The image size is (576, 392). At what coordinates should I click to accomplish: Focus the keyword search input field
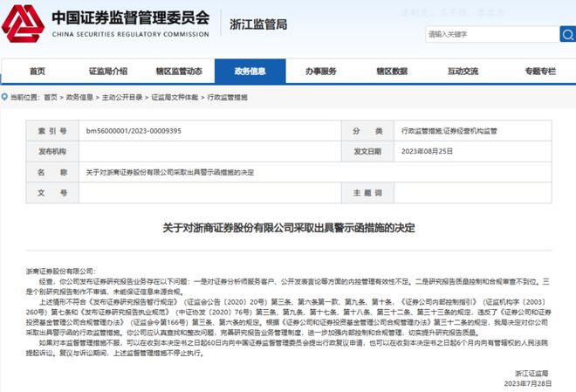(492, 34)
